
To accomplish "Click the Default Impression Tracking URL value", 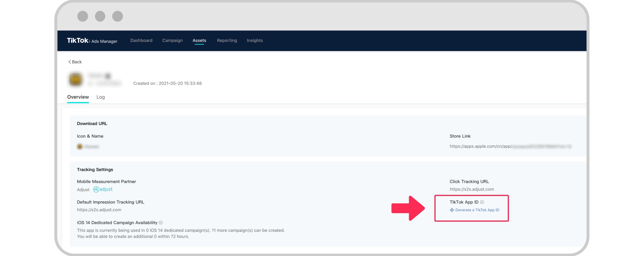I will coord(99,210).
